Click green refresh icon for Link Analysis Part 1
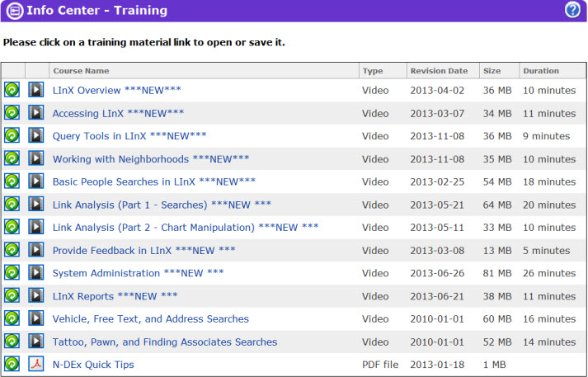The width and height of the screenshot is (588, 377). [x=12, y=205]
